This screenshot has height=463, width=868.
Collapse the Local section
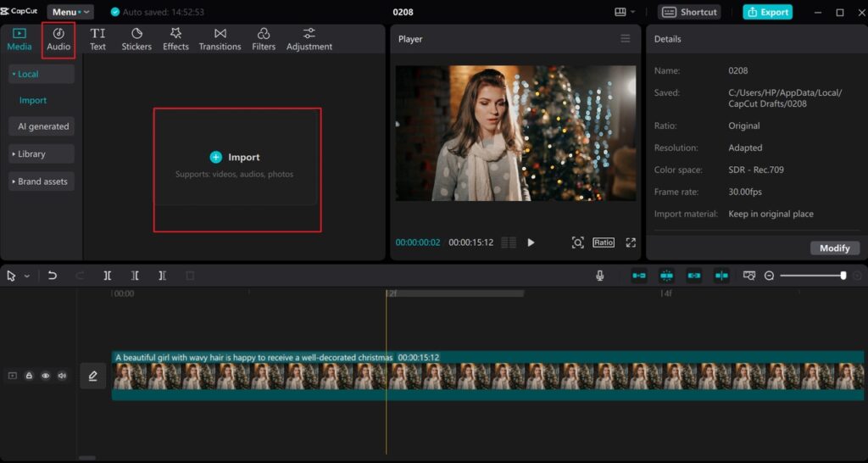42,74
